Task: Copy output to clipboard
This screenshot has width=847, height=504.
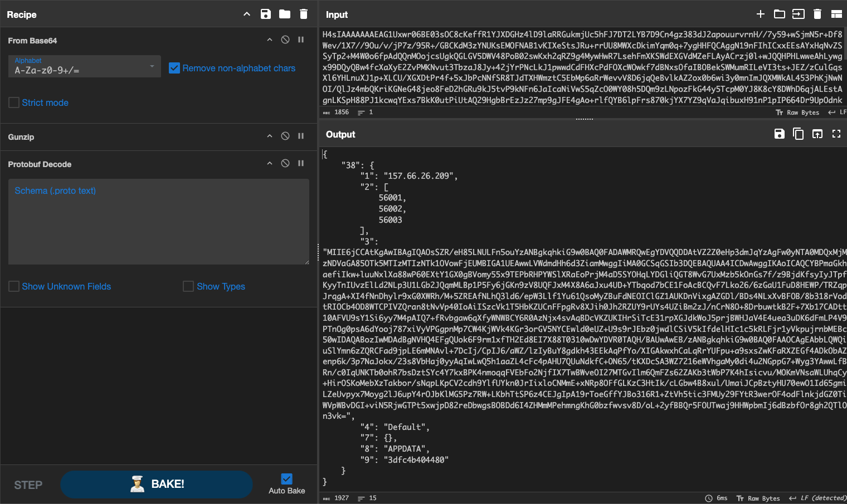Action: pos(799,134)
